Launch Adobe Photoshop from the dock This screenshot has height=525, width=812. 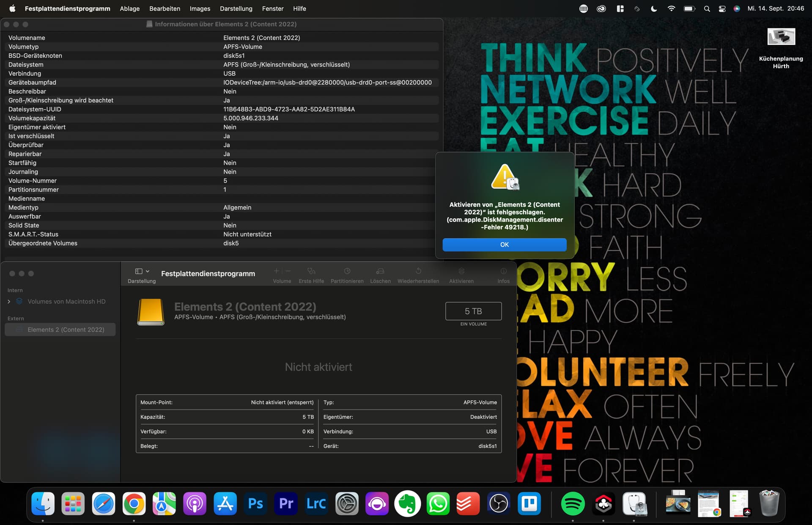(x=255, y=503)
